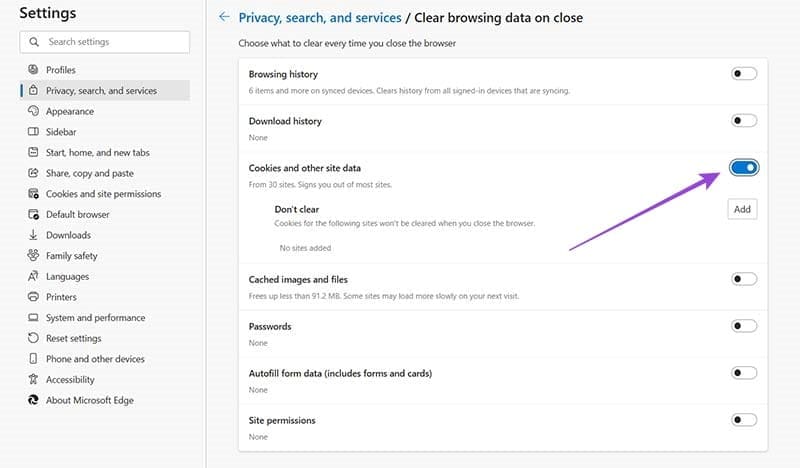Click the Family safety icon
This screenshot has height=468, width=800.
[33, 255]
